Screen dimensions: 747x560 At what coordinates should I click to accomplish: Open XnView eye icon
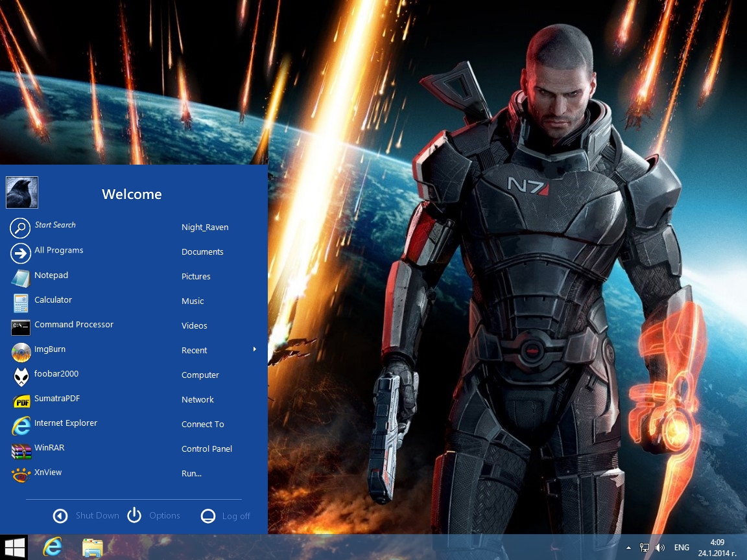point(21,475)
